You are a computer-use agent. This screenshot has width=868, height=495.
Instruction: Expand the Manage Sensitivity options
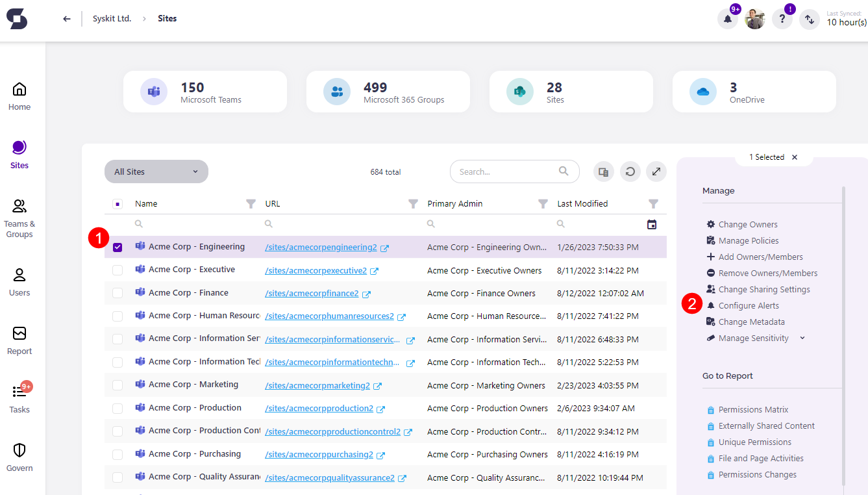click(802, 338)
